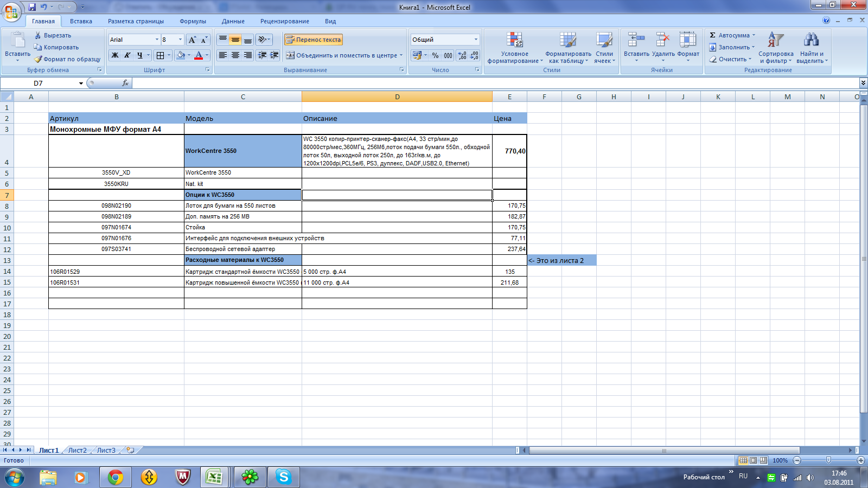Expand the Автосумма dropdown arrow
868x488 pixels.
(x=754, y=35)
